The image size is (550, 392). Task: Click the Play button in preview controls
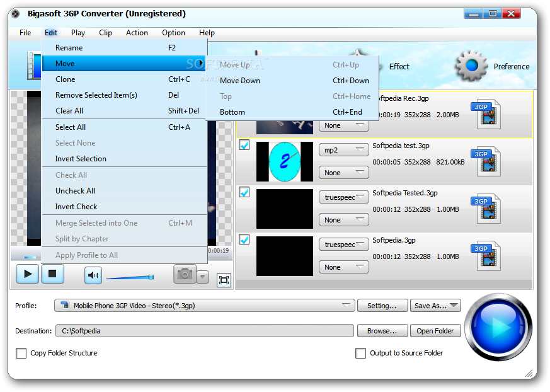(27, 274)
